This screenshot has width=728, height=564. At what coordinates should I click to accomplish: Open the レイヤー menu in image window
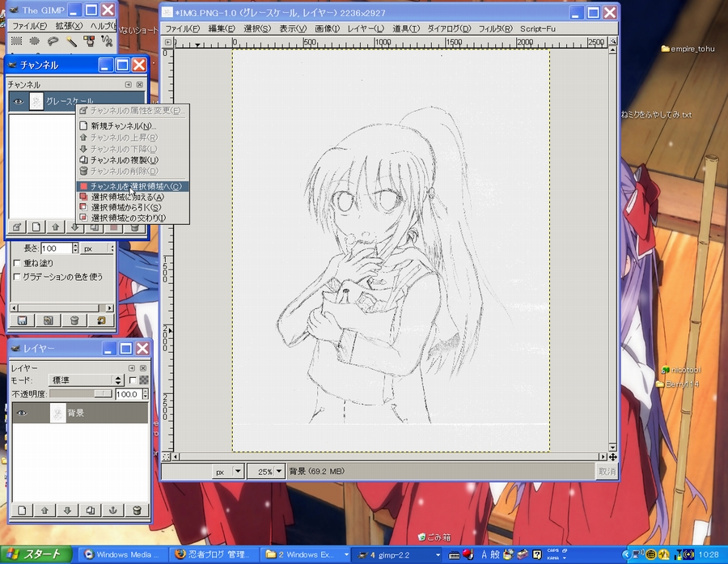[366, 29]
